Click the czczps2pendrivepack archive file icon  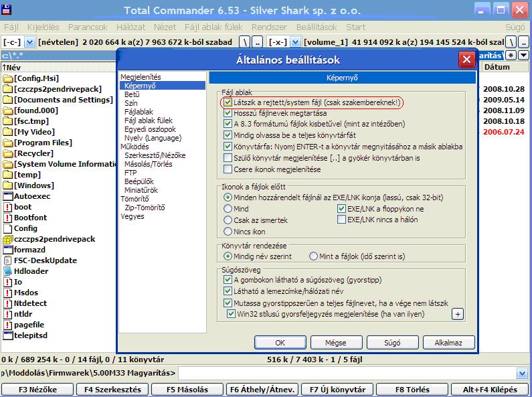pos(8,239)
